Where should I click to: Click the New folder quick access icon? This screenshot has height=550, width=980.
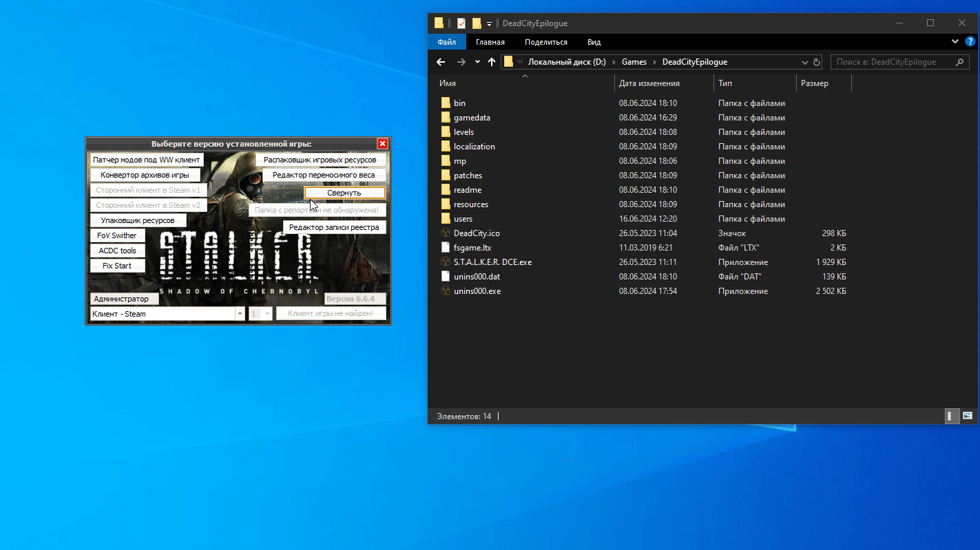[x=477, y=23]
